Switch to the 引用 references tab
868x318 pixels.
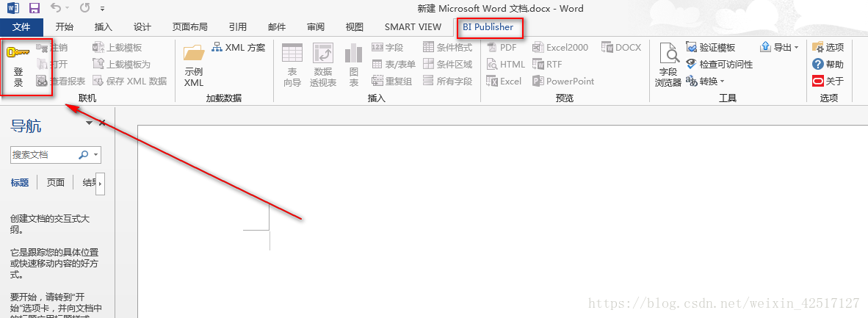coord(238,26)
